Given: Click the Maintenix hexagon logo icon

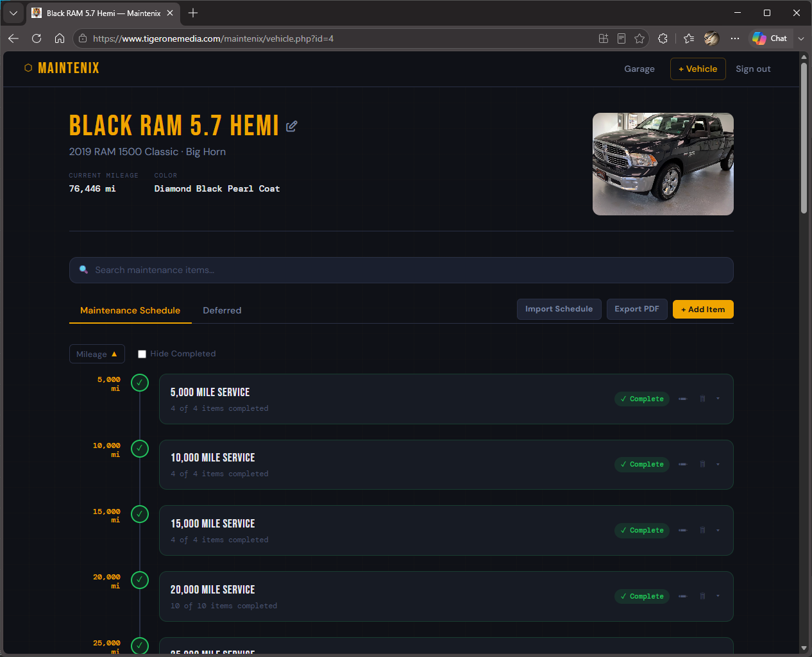Looking at the screenshot, I should tap(28, 68).
